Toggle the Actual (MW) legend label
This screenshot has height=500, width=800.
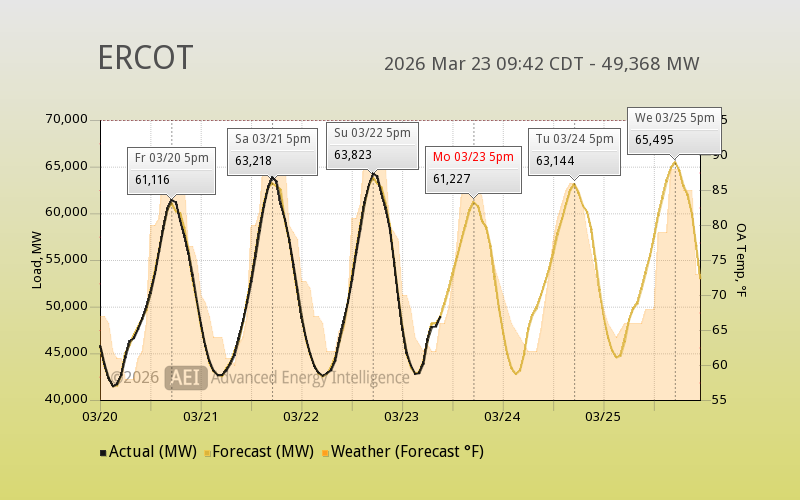[x=151, y=452]
